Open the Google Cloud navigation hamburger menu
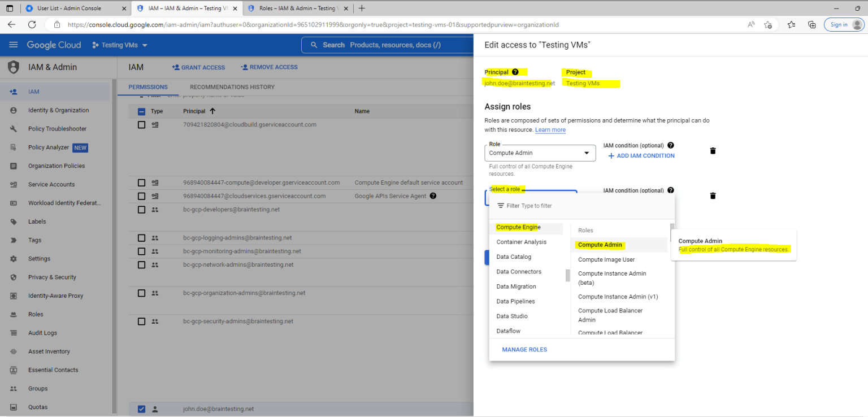Image resolution: width=868 pixels, height=417 pixels. [14, 45]
